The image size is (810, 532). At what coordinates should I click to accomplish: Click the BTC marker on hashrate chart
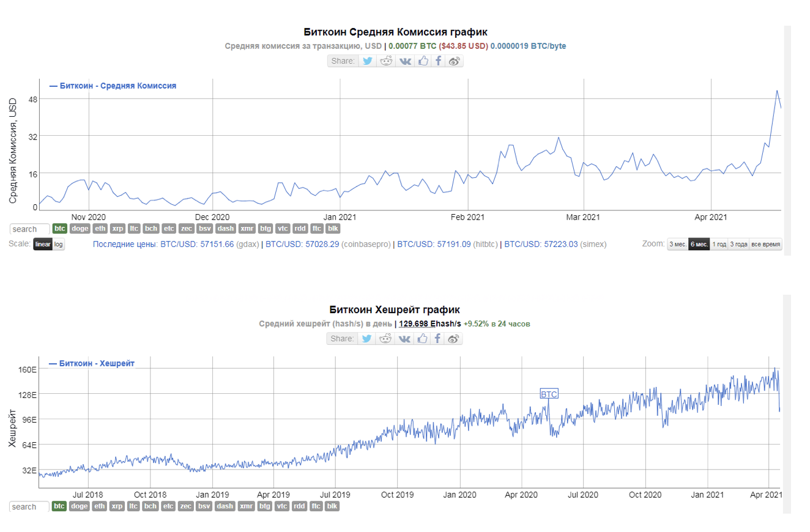[549, 394]
